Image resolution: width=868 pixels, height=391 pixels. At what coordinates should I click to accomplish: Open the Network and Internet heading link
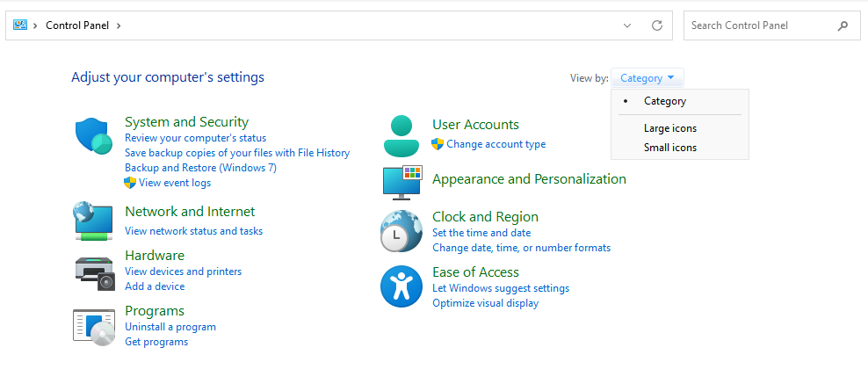[x=190, y=212]
